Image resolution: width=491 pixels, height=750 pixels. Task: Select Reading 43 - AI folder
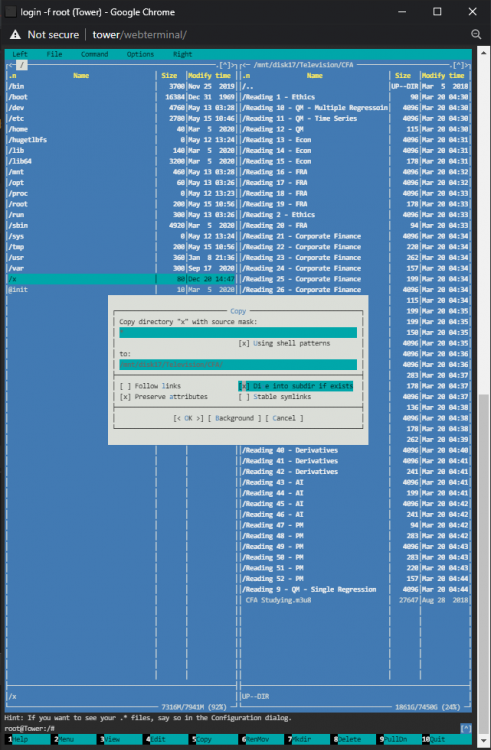click(355, 482)
